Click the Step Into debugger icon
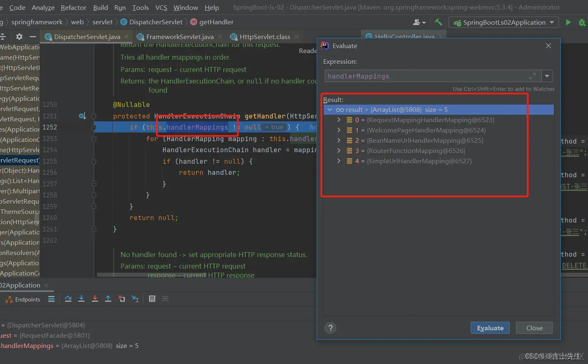Screen dimensions: 588x364 click(x=81, y=299)
